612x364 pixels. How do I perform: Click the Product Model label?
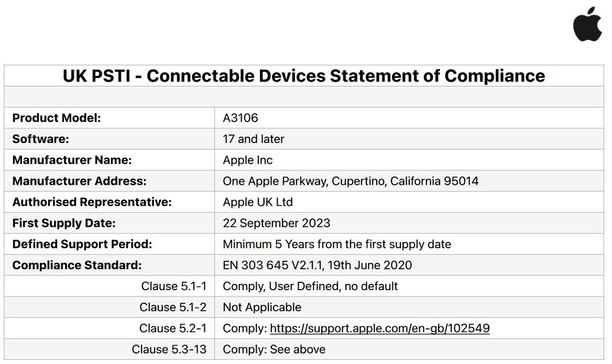57,118
